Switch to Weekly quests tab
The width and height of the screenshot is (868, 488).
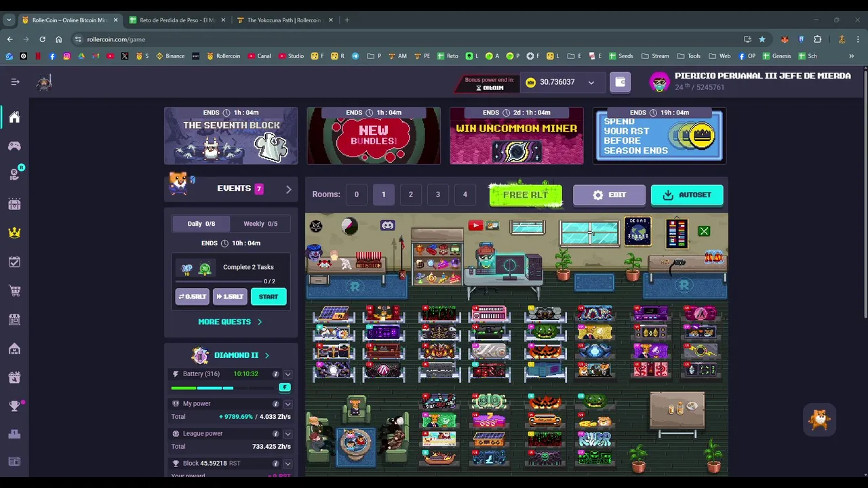tap(260, 224)
